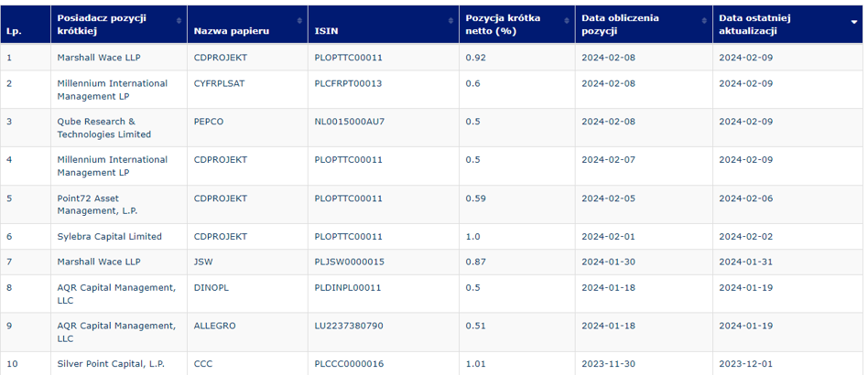The height and width of the screenshot is (375, 868).
Task: Click CCC paper name
Action: coord(203,364)
